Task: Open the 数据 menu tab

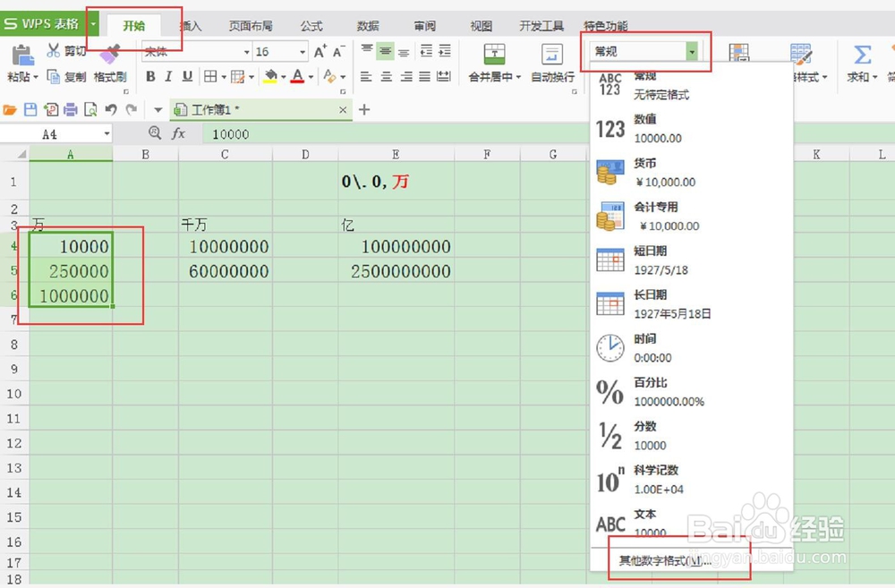Action: pos(368,25)
